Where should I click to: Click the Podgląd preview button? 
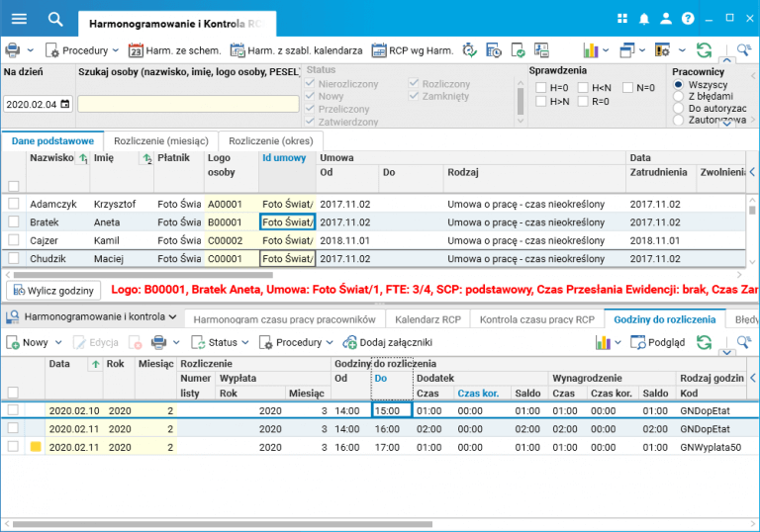click(658, 342)
